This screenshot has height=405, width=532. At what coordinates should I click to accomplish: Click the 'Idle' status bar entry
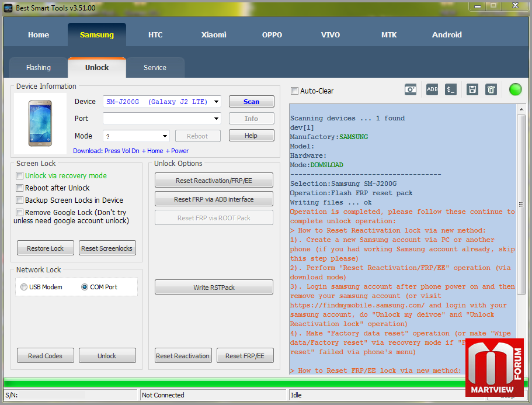(x=296, y=395)
